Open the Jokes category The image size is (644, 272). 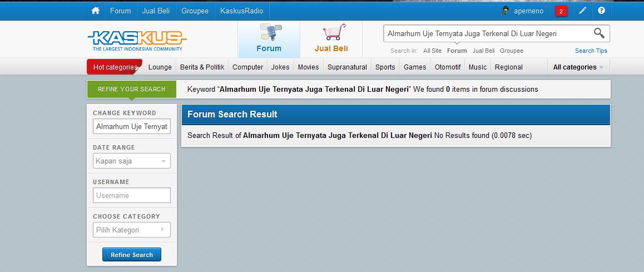280,67
